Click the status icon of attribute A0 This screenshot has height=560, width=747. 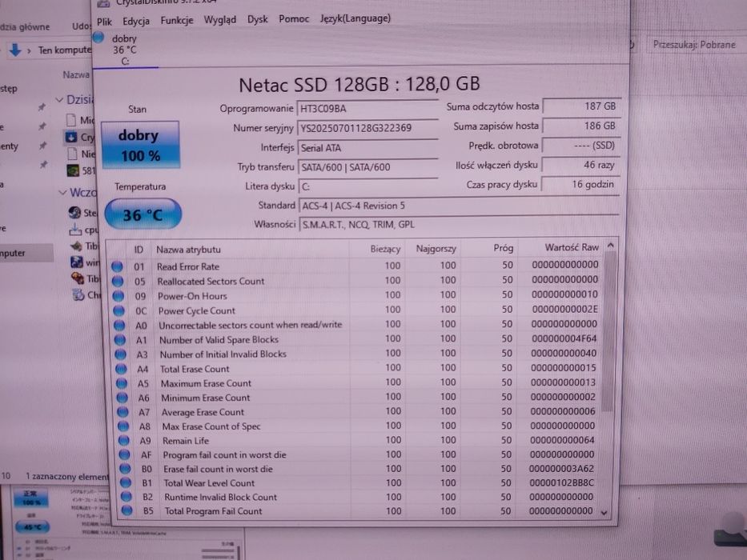point(119,326)
